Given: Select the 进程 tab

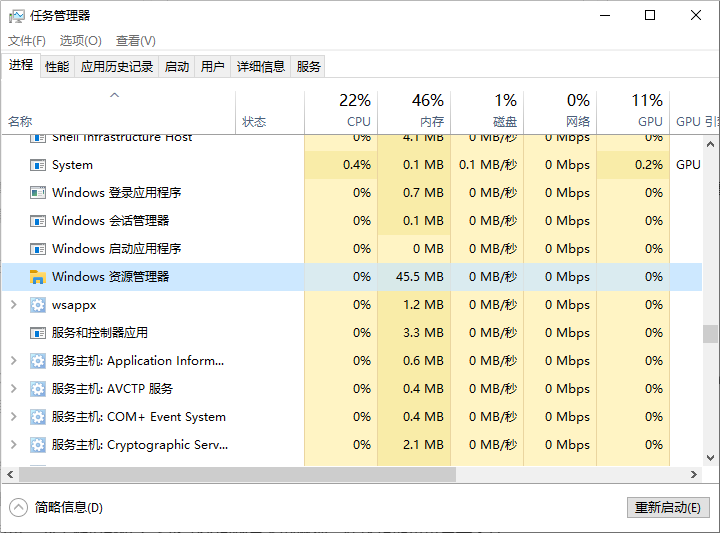Looking at the screenshot, I should 21,65.
